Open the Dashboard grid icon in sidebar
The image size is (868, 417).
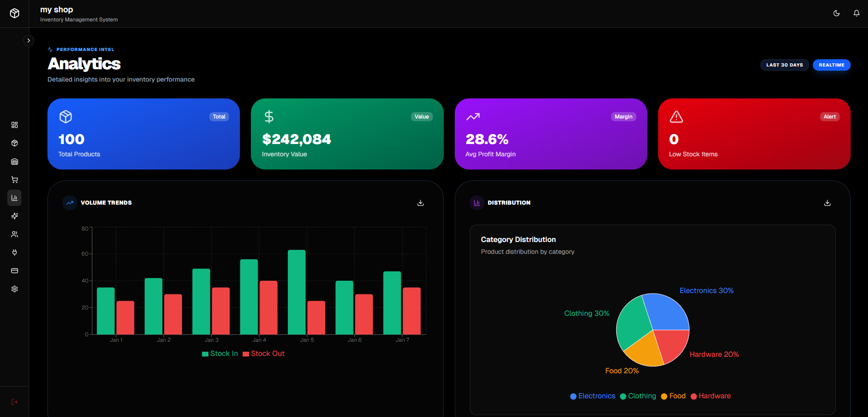[14, 125]
